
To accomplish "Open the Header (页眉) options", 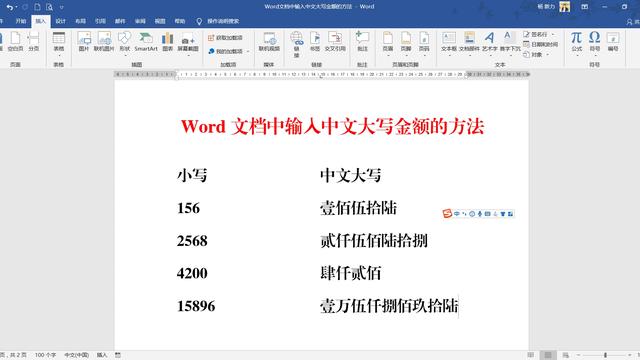I will point(388,43).
